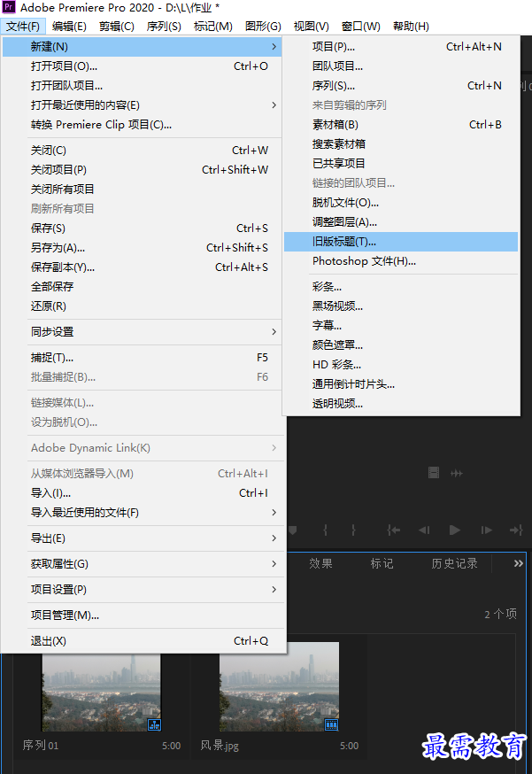Screen dimensions: 532x774
Task: Mark out point with the closing brace icon
Action: (x=353, y=530)
